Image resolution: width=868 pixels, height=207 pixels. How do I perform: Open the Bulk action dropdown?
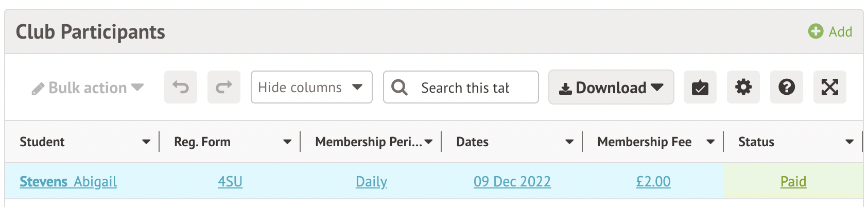tap(88, 88)
